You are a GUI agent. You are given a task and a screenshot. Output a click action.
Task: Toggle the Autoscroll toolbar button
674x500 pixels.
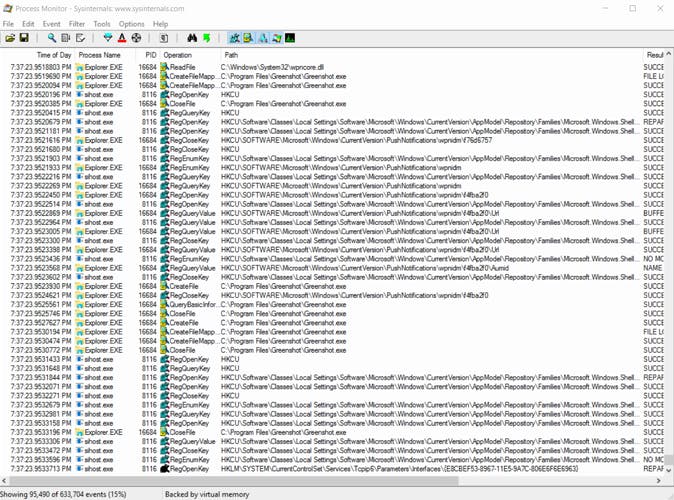(65, 38)
